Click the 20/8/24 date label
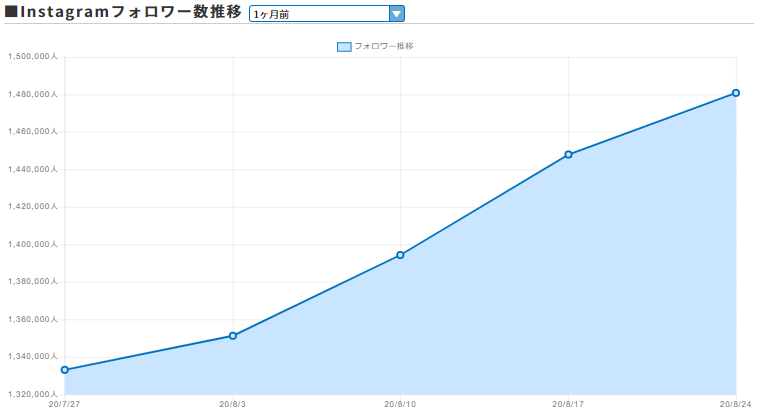The height and width of the screenshot is (412, 772). point(736,404)
